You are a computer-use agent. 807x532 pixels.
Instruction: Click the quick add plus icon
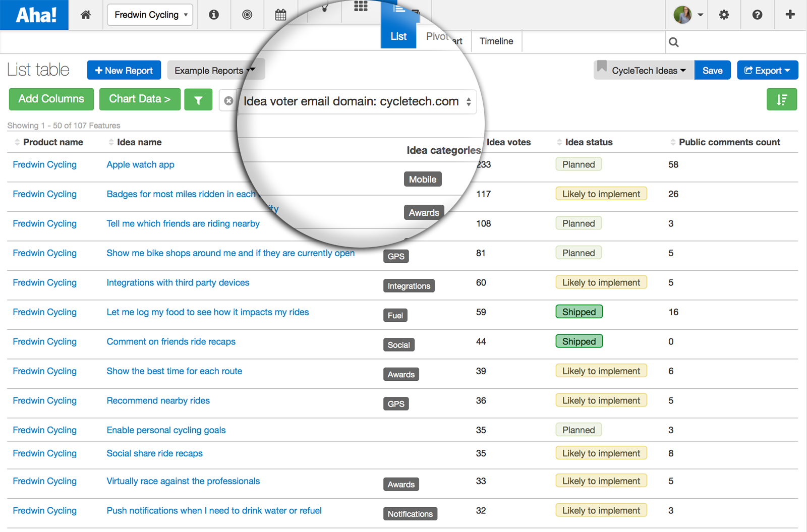[789, 15]
